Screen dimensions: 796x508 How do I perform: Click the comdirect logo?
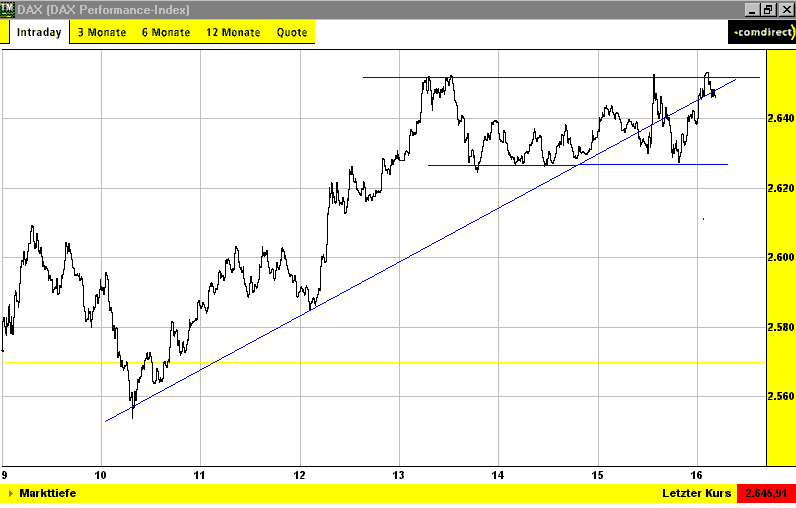click(762, 32)
